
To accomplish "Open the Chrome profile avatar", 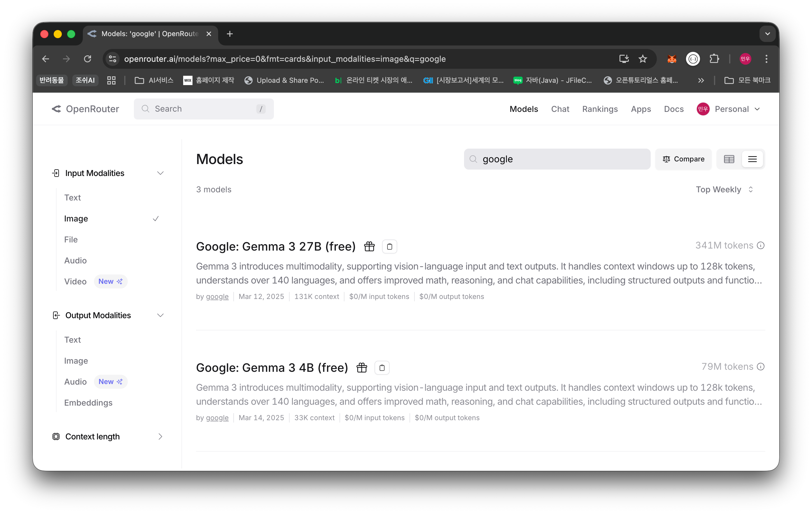I will tap(745, 59).
